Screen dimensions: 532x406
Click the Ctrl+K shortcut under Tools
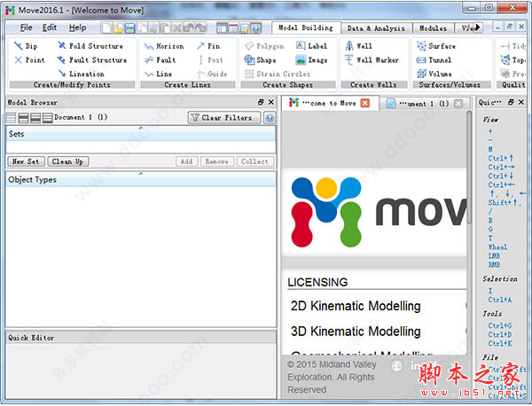(x=500, y=343)
